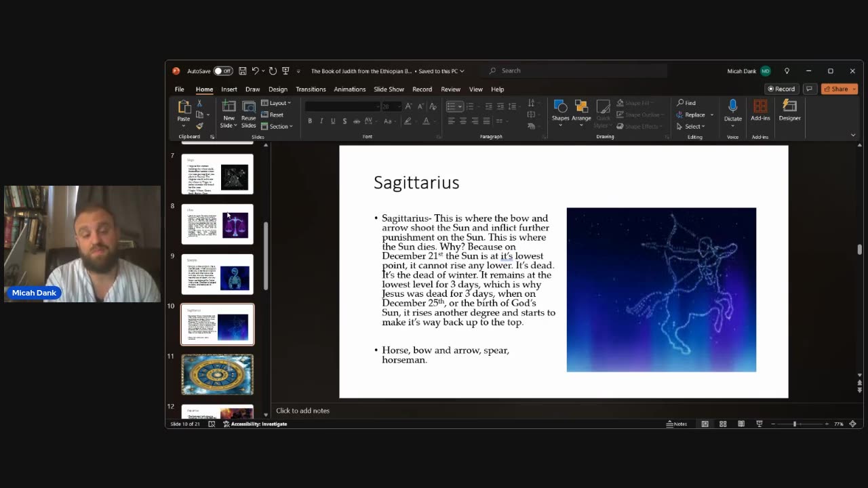Click the Designer icon in the ribbon

pos(789,110)
